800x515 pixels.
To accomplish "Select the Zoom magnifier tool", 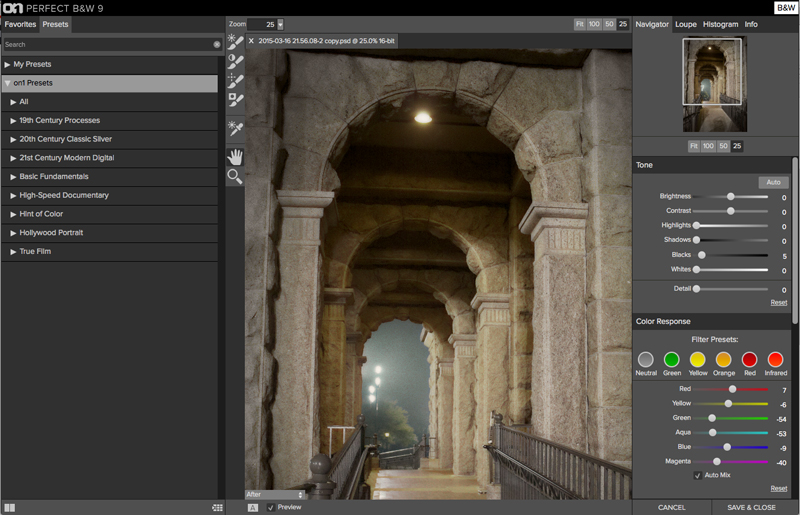I will coord(235,176).
